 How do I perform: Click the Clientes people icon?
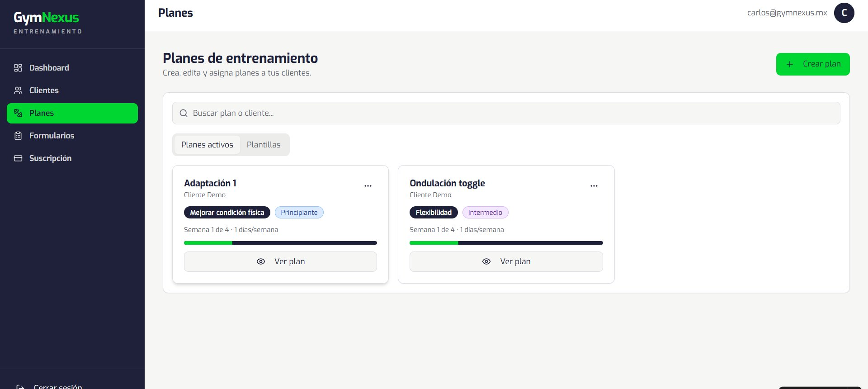(18, 90)
